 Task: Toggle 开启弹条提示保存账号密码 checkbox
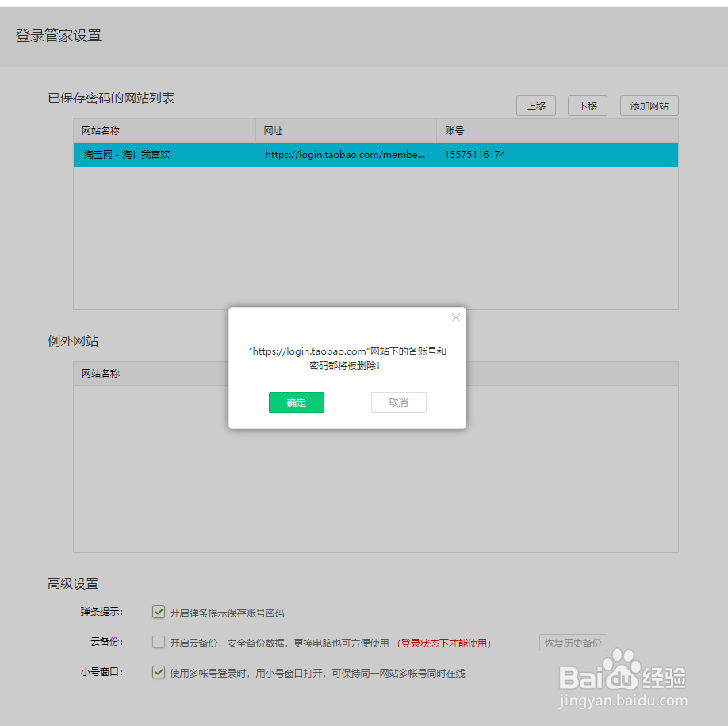coord(159,612)
